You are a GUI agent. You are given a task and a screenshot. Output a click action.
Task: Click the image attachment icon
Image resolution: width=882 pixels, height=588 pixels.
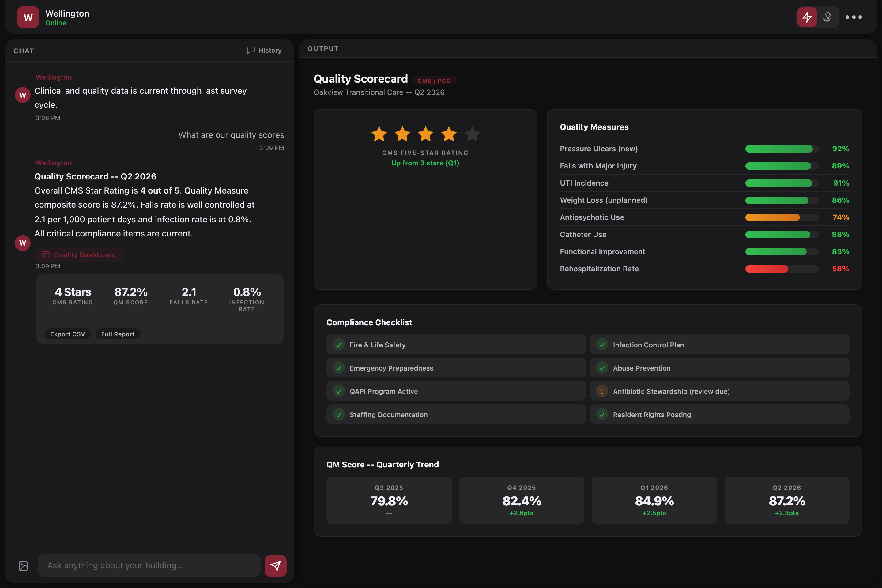pyautogui.click(x=23, y=566)
